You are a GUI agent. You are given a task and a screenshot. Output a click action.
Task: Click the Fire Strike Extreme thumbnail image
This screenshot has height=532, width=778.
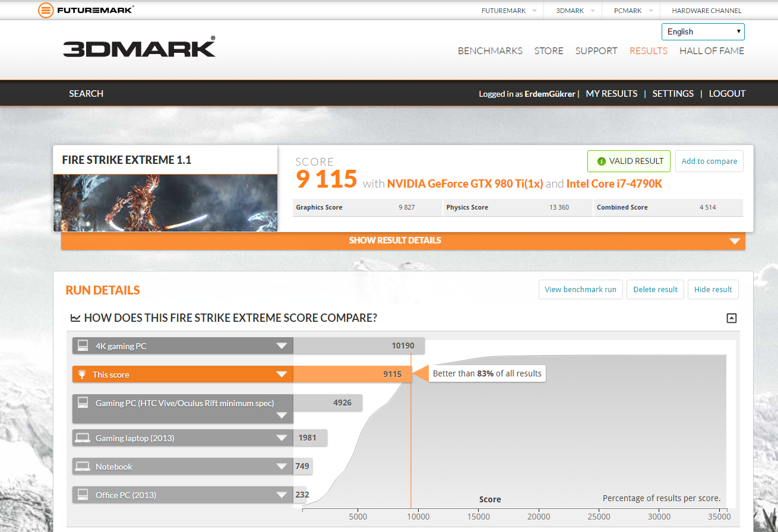click(x=165, y=202)
